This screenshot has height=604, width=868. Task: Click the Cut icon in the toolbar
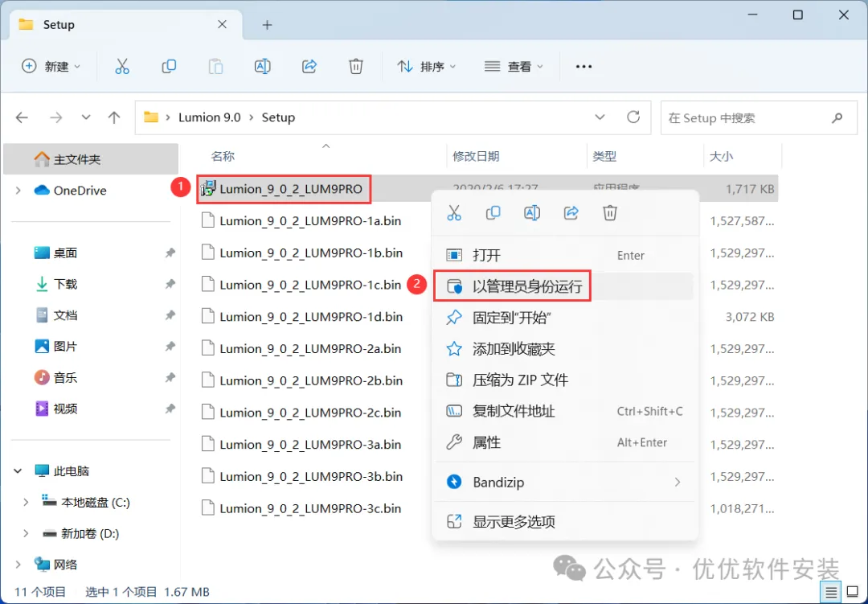(x=122, y=67)
